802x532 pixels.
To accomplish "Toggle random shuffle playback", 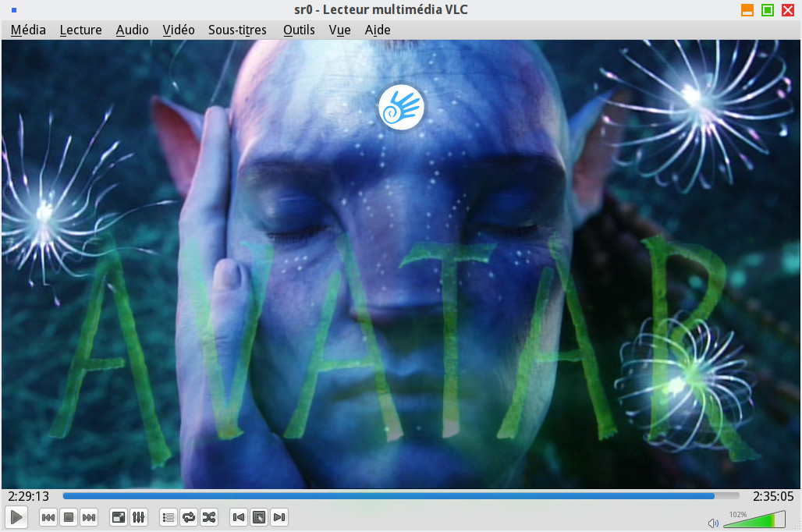I will [208, 517].
